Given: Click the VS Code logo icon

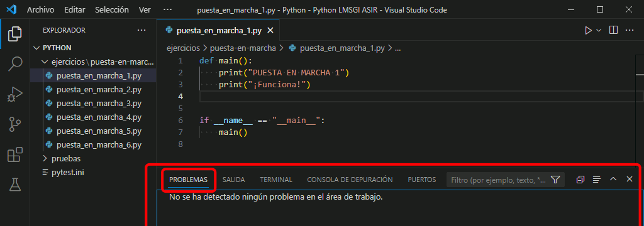Looking at the screenshot, I should 11,9.
